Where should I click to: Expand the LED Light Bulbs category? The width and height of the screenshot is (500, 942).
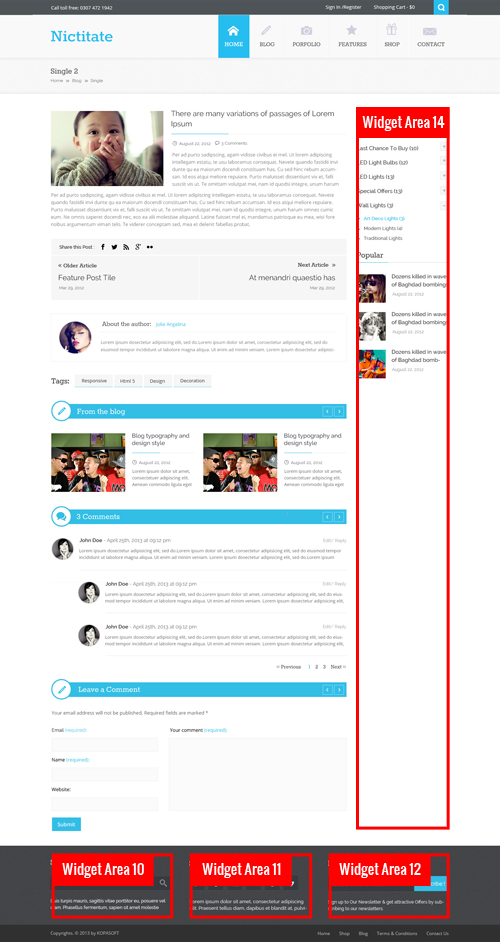pyautogui.click(x=444, y=162)
